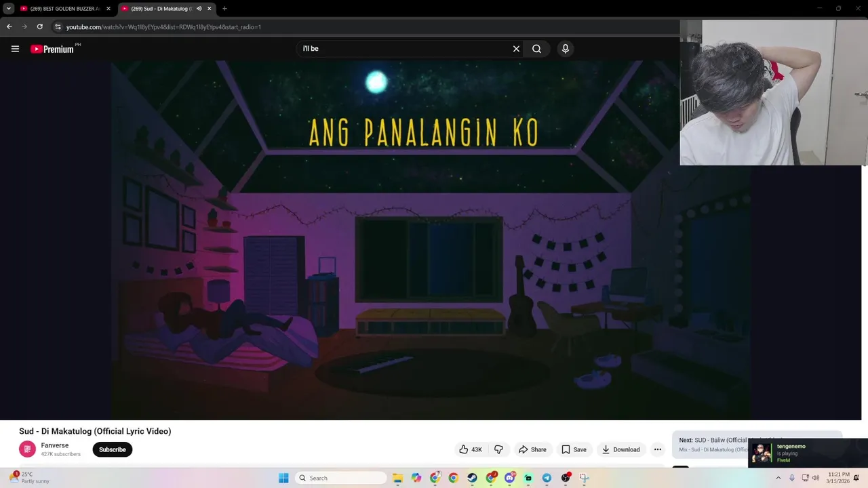Open the Fanverse channel name link
The image size is (868, 488).
coord(55,445)
